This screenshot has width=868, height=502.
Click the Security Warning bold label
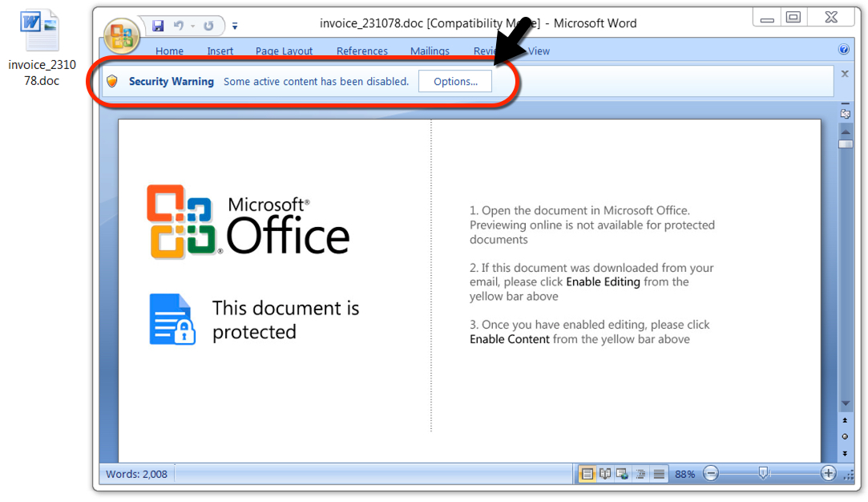[171, 82]
